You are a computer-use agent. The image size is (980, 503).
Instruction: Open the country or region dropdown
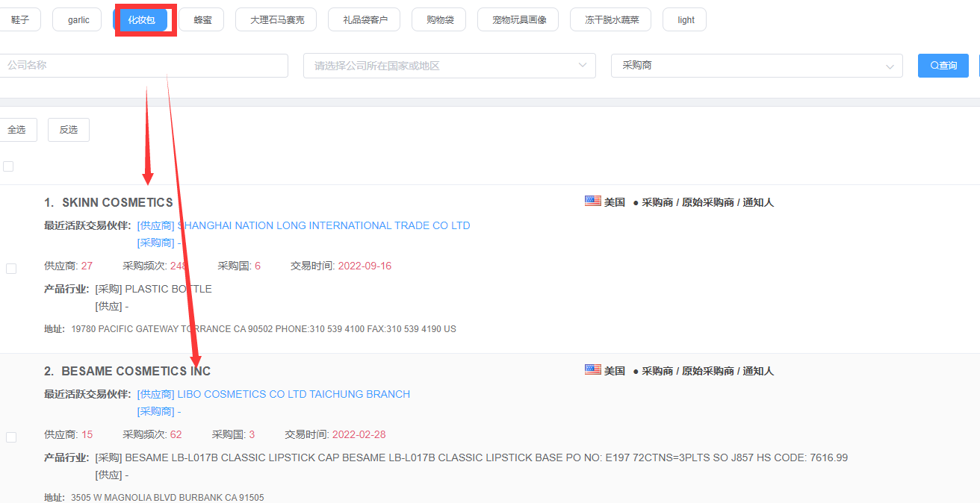(450, 66)
